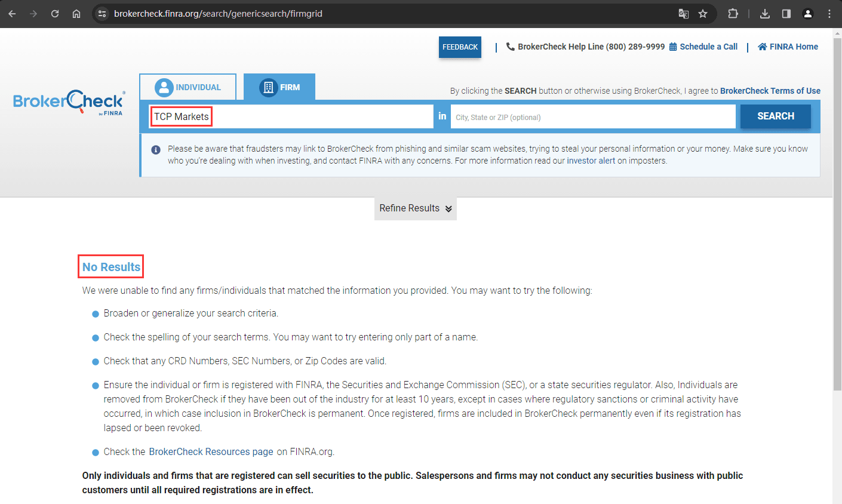Go to FINRA Home link
842x504 pixels.
pyautogui.click(x=794, y=47)
